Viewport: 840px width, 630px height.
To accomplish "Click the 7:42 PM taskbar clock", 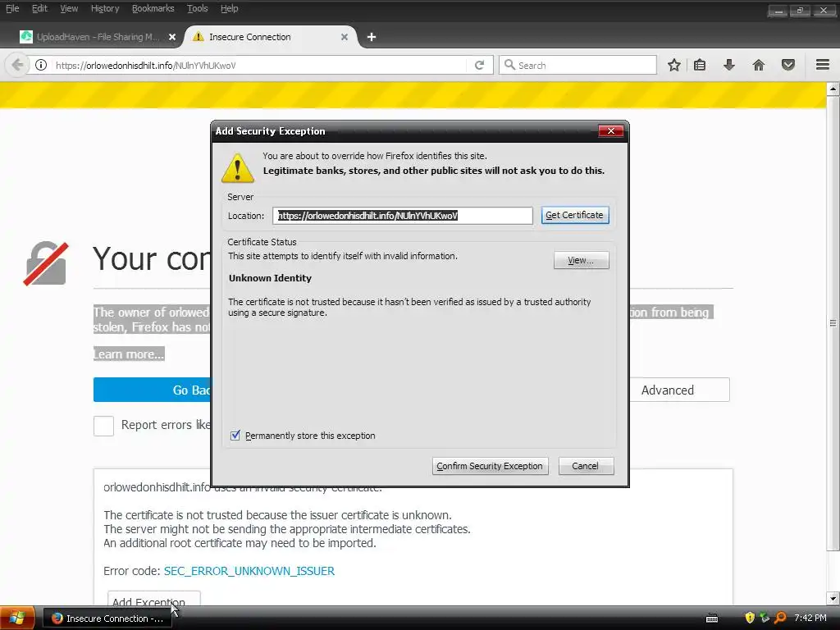I will pyautogui.click(x=810, y=618).
